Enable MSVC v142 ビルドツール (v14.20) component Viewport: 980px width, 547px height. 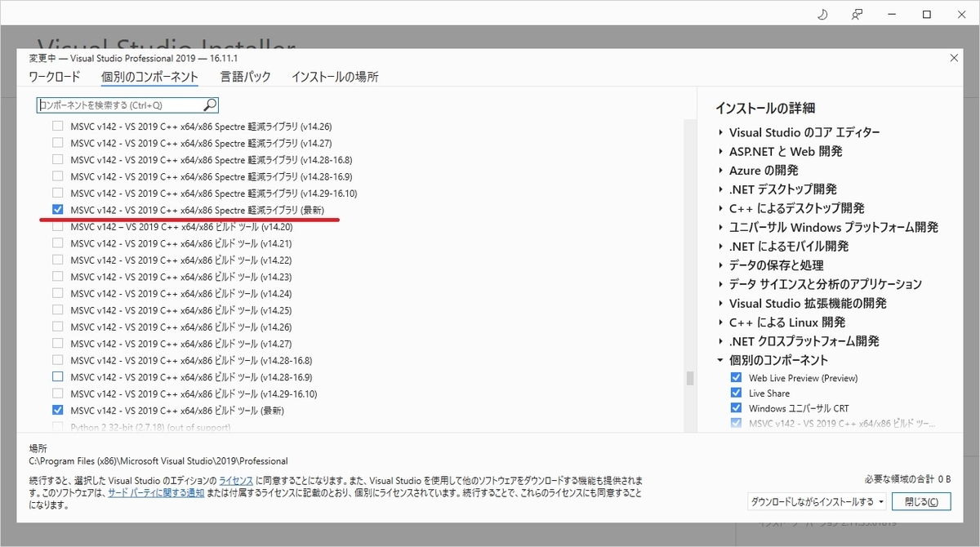pyautogui.click(x=57, y=226)
